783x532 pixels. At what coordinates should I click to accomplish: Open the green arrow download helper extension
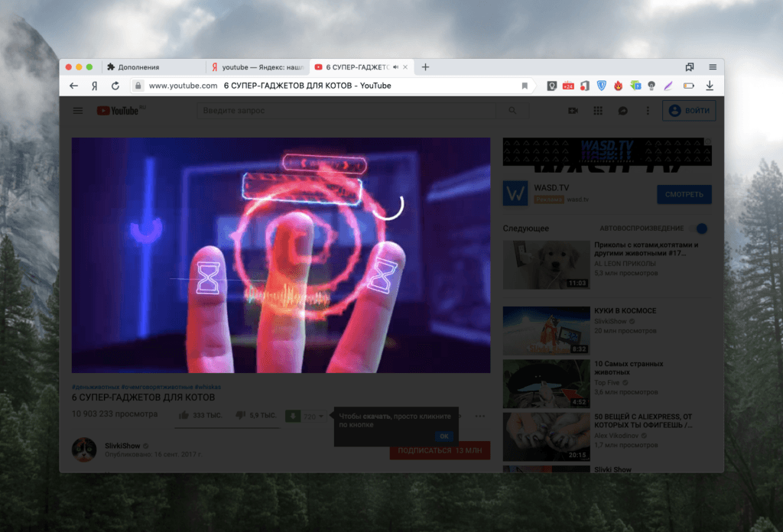pyautogui.click(x=635, y=86)
